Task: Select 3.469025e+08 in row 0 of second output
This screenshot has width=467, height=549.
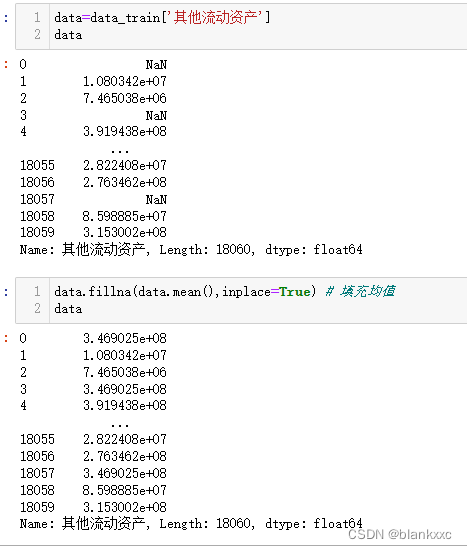Action: 125,339
